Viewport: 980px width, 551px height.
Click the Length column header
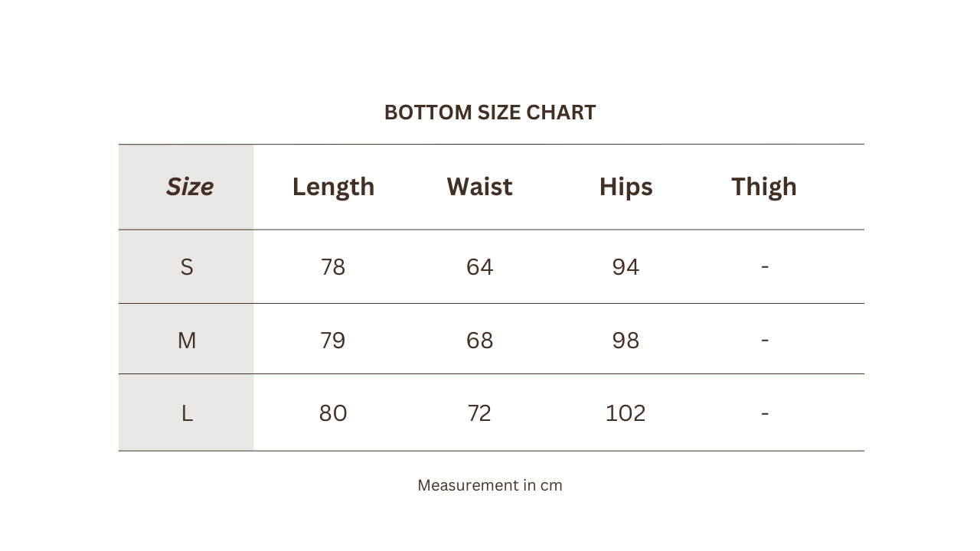pos(333,187)
